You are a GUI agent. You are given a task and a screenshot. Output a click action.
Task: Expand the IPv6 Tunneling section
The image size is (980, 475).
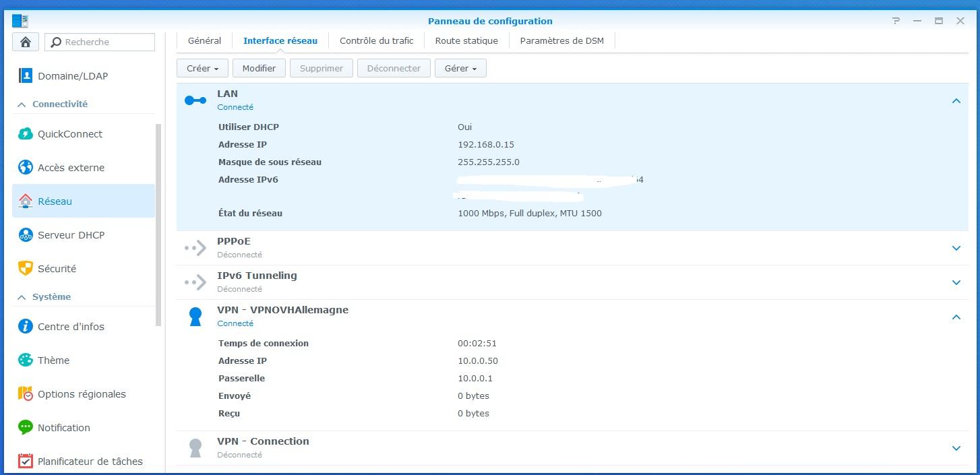(956, 282)
